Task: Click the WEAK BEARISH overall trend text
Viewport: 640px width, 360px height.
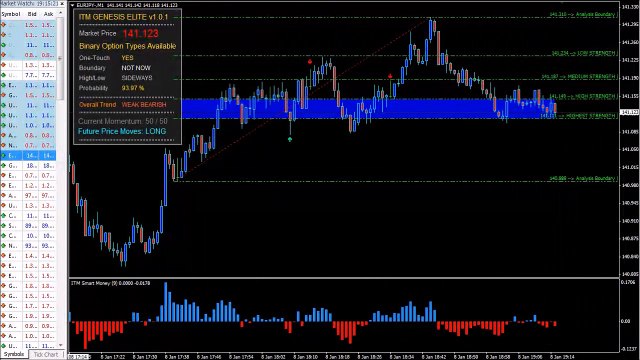Action: click(144, 104)
